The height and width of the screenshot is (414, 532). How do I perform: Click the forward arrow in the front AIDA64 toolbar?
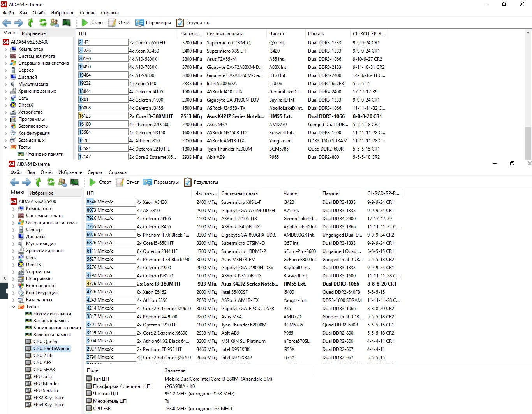[x=26, y=182]
